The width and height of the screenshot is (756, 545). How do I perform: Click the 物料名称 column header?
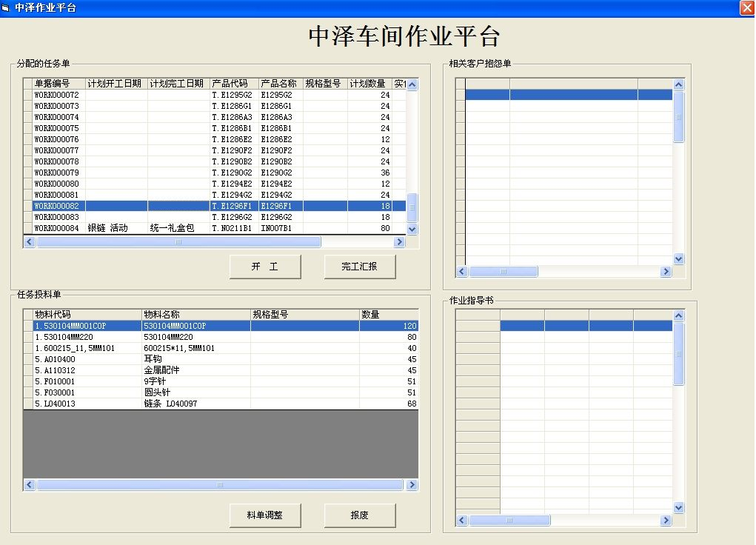tap(195, 315)
